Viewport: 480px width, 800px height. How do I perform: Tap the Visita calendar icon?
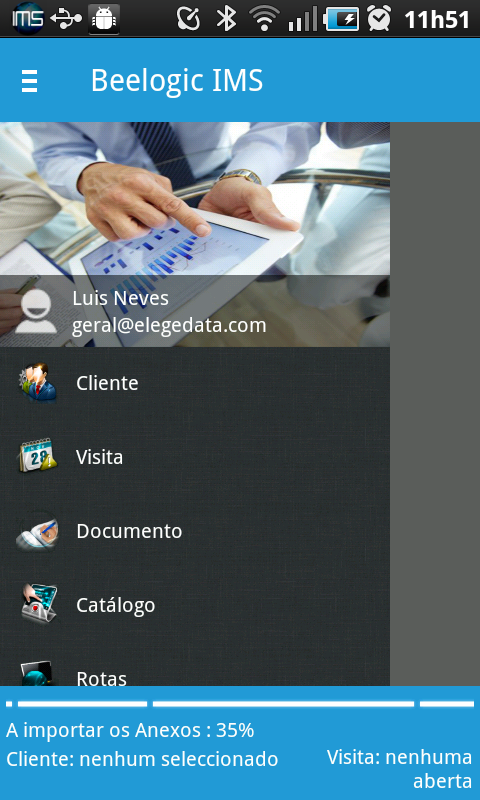tap(38, 456)
